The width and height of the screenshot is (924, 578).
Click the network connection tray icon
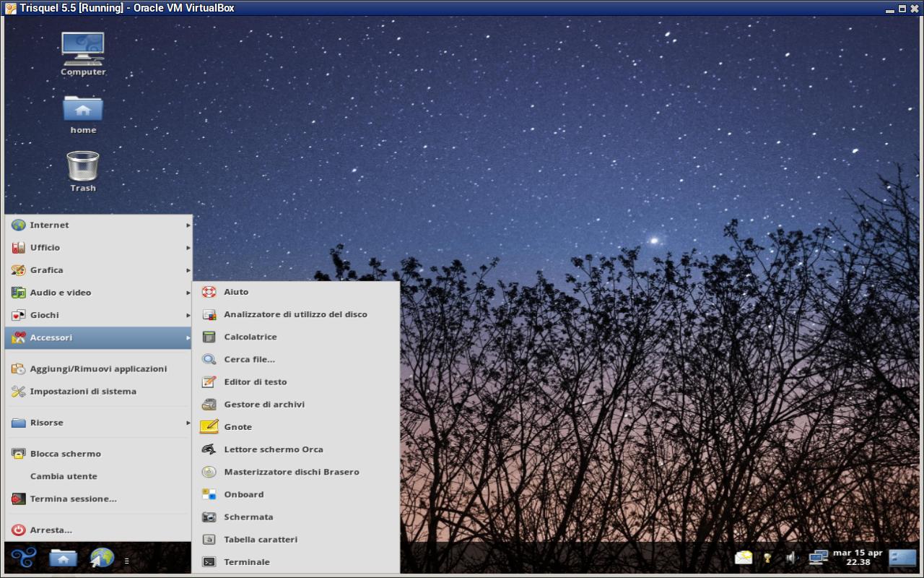(817, 558)
